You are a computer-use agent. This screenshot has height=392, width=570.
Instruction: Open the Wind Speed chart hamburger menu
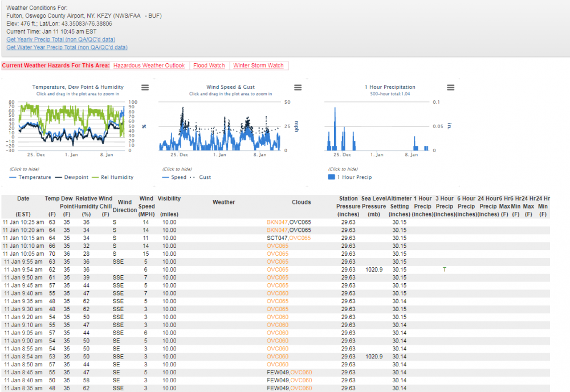tap(298, 88)
